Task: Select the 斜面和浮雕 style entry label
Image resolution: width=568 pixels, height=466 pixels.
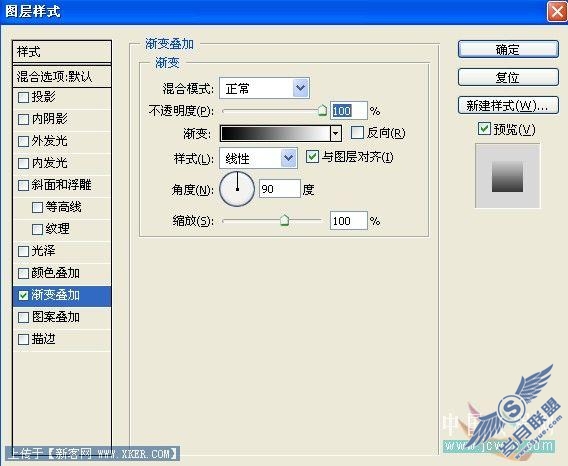Action: click(x=61, y=185)
